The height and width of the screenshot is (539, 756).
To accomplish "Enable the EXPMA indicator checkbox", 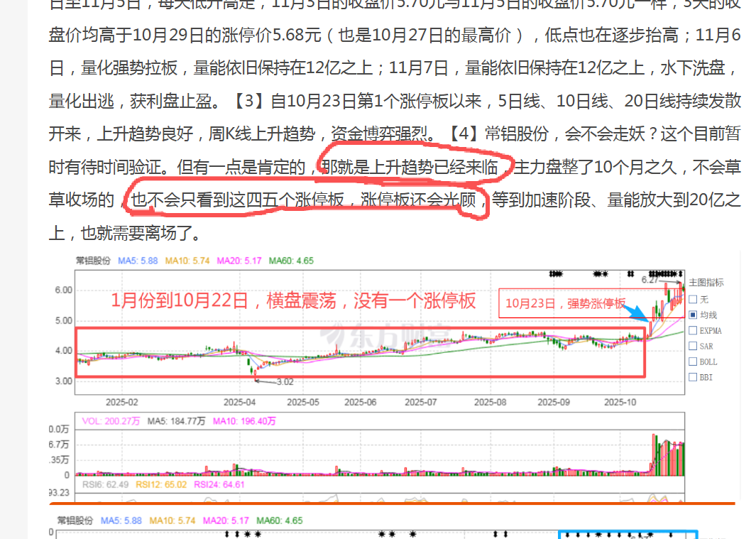I will (693, 330).
